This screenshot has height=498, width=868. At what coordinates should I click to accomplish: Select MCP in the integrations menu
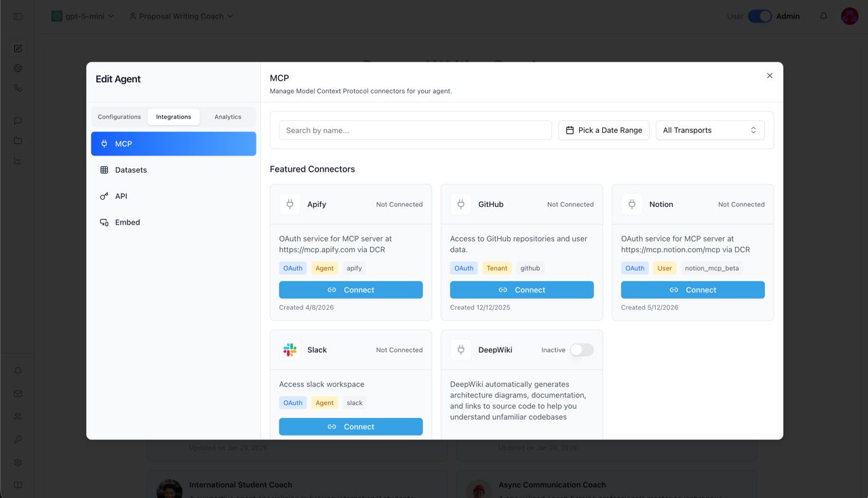click(x=174, y=144)
